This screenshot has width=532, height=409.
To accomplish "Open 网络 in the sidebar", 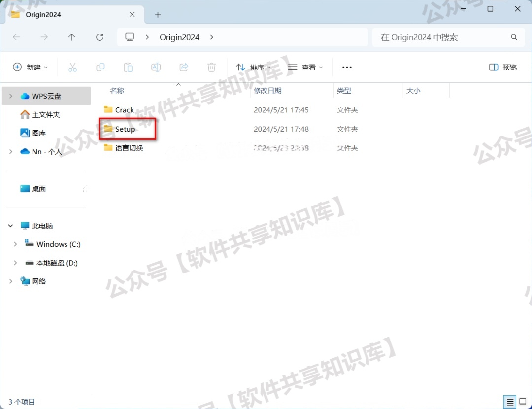I will [39, 281].
